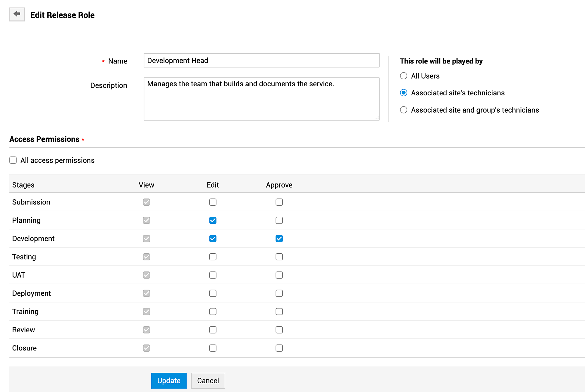Click the Cancel button

(208, 381)
